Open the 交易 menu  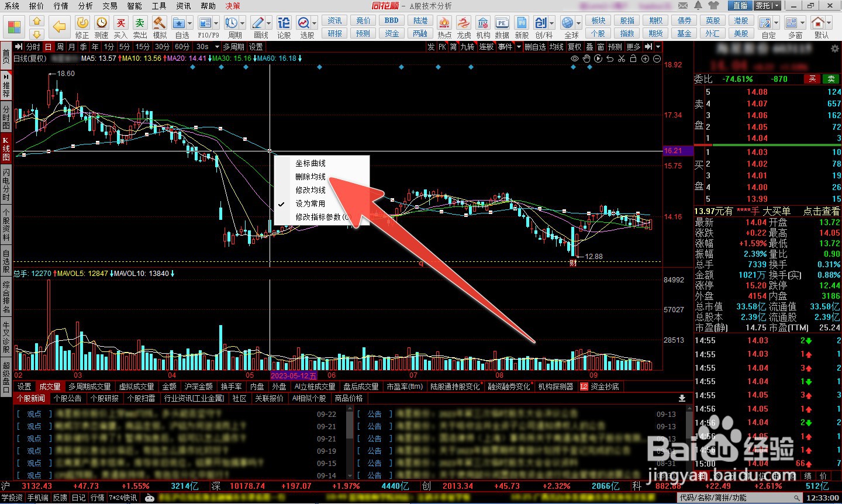110,5
